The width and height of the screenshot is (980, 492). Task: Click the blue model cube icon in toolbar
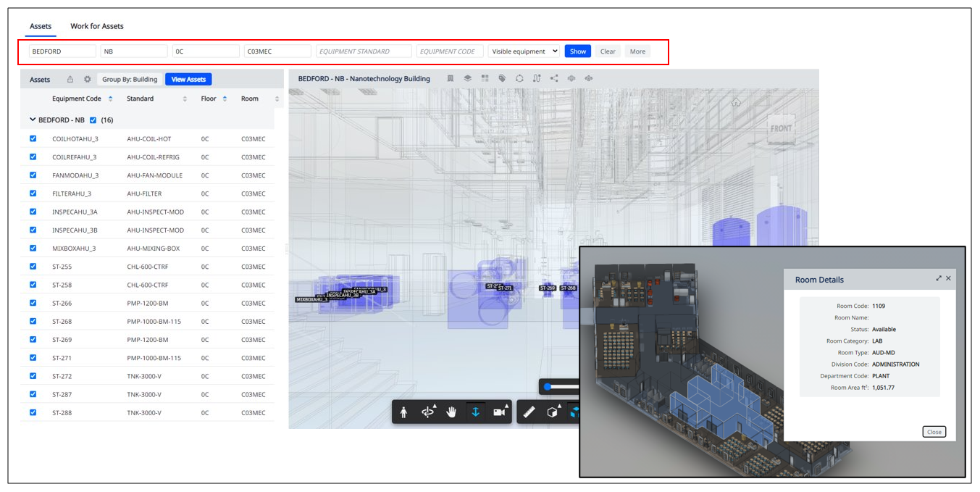point(574,412)
